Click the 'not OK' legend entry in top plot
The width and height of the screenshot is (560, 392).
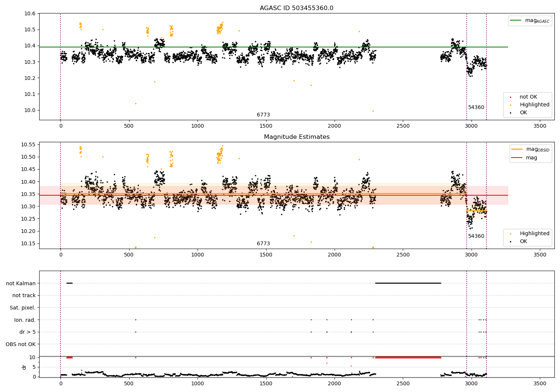tap(528, 97)
